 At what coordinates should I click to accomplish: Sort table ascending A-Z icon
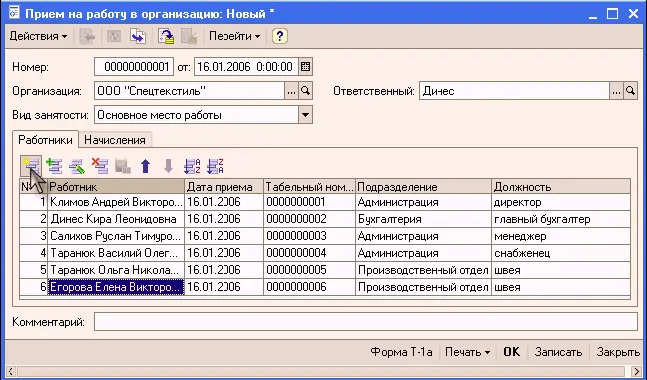pos(191,166)
